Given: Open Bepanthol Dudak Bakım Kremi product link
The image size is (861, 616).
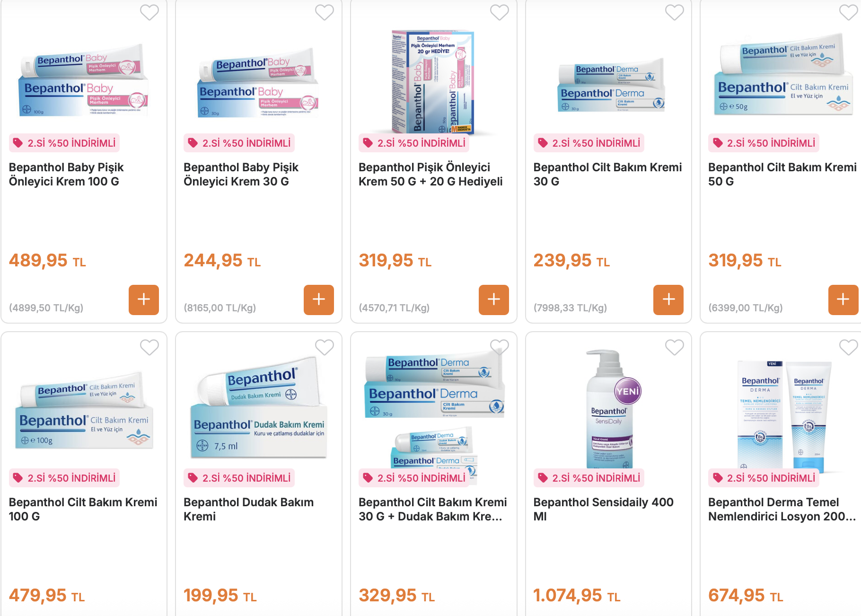Looking at the screenshot, I should pyautogui.click(x=248, y=509).
